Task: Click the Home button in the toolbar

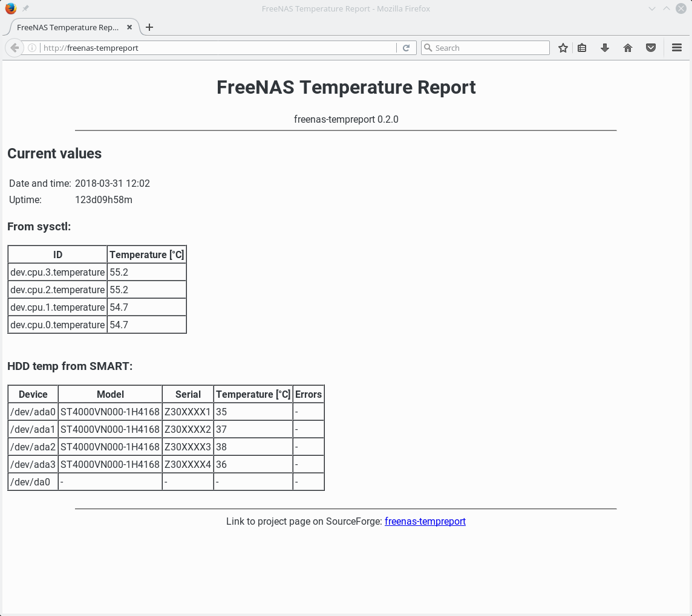Action: [628, 47]
